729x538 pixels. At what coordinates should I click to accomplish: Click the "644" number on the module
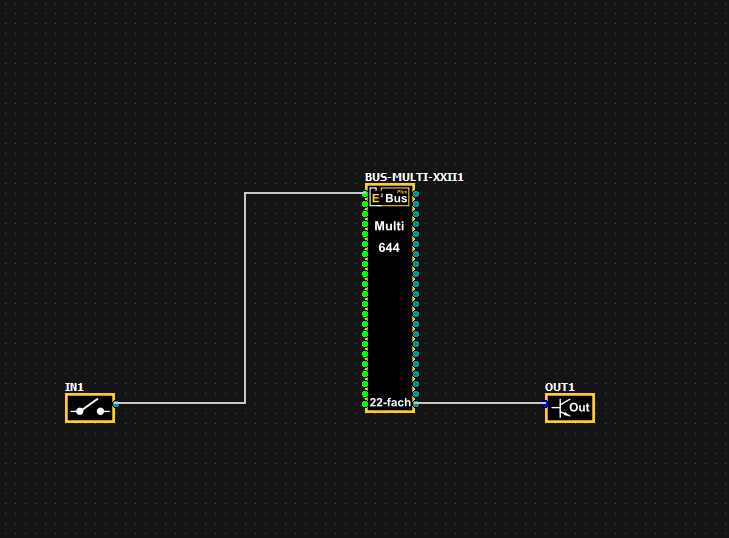tap(389, 247)
